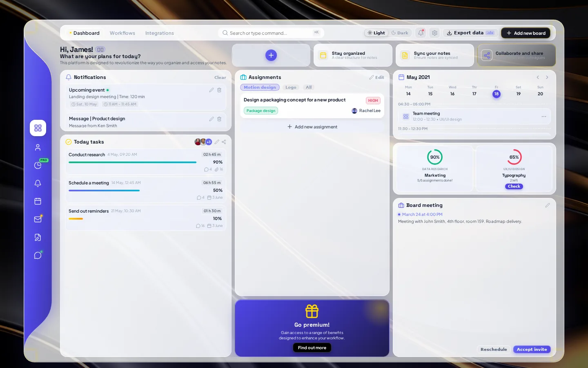Image resolution: width=588 pixels, height=368 pixels.
Task: Click Export data button
Action: [470, 33]
